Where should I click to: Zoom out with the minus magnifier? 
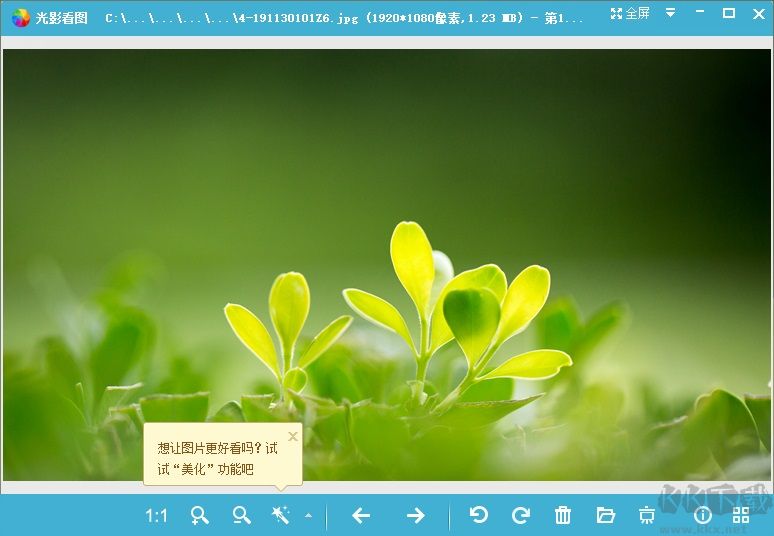[x=241, y=516]
